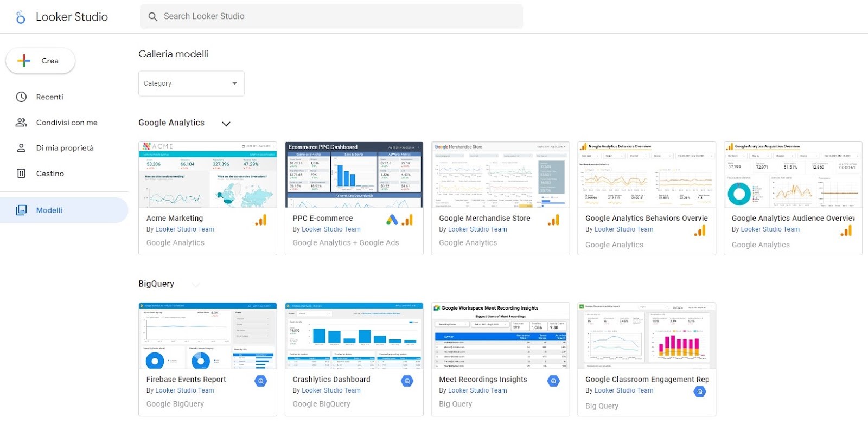This screenshot has width=868, height=424.
Task: Click Analytics bar icon on PPC E-commerce card
Action: click(x=407, y=220)
